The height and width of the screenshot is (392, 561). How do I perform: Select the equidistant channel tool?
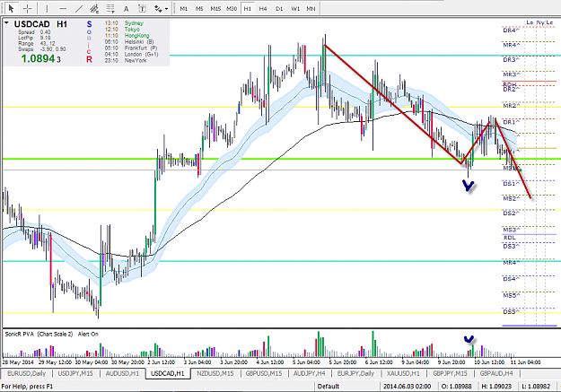[94, 8]
